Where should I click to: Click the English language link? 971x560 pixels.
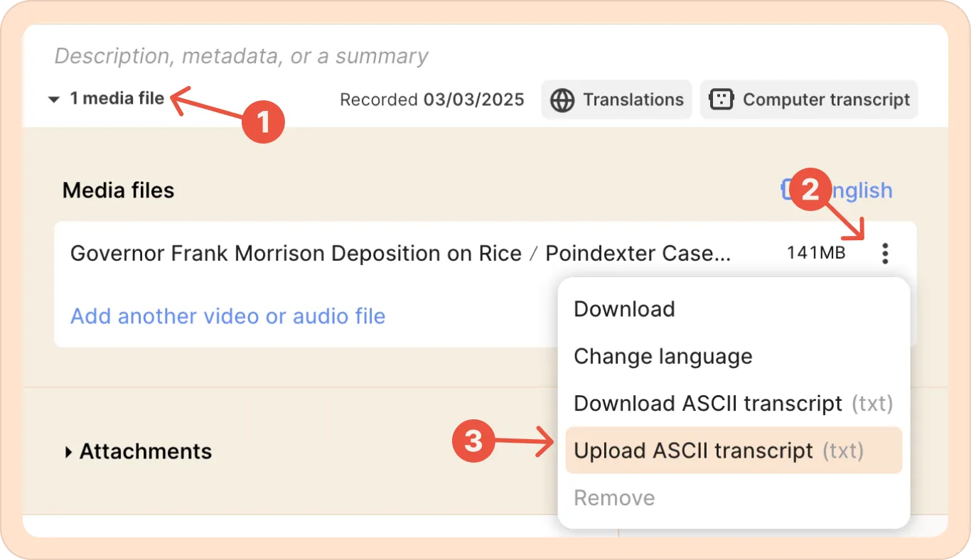coord(860,190)
